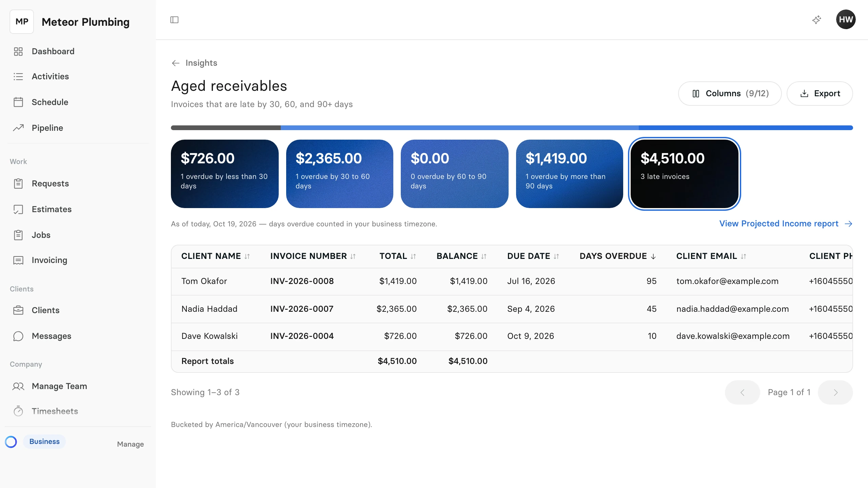Select the $0.00 60 to 90 days card
This screenshot has width=868, height=488.
[x=455, y=174]
